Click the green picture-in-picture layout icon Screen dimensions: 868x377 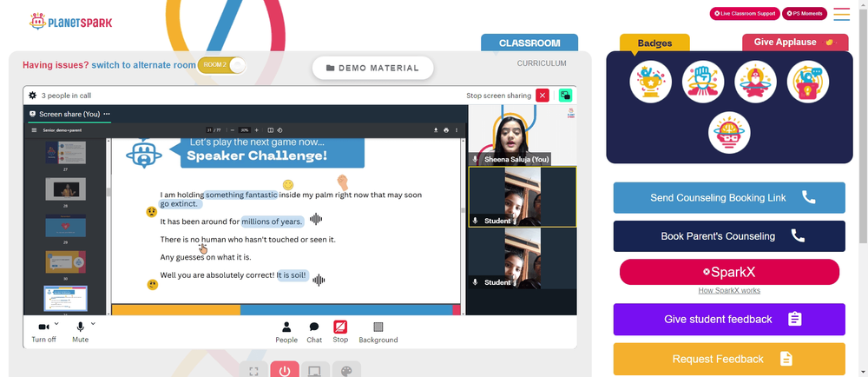pos(565,96)
